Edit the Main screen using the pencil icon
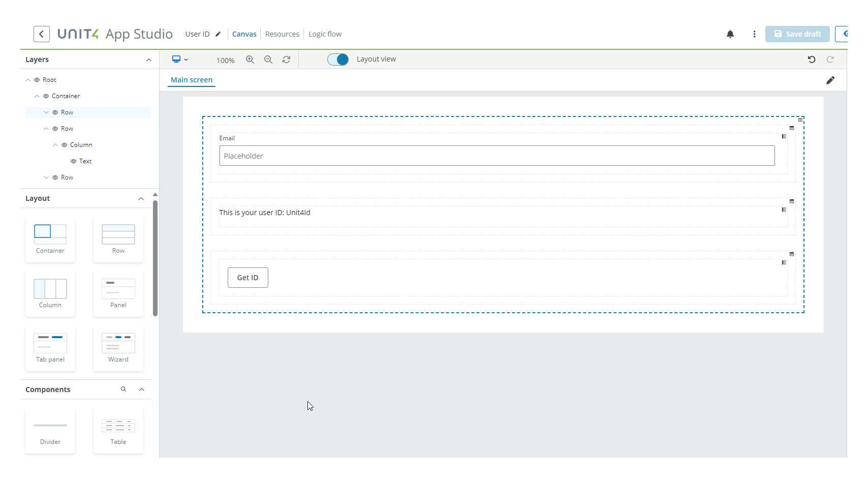 (831, 80)
